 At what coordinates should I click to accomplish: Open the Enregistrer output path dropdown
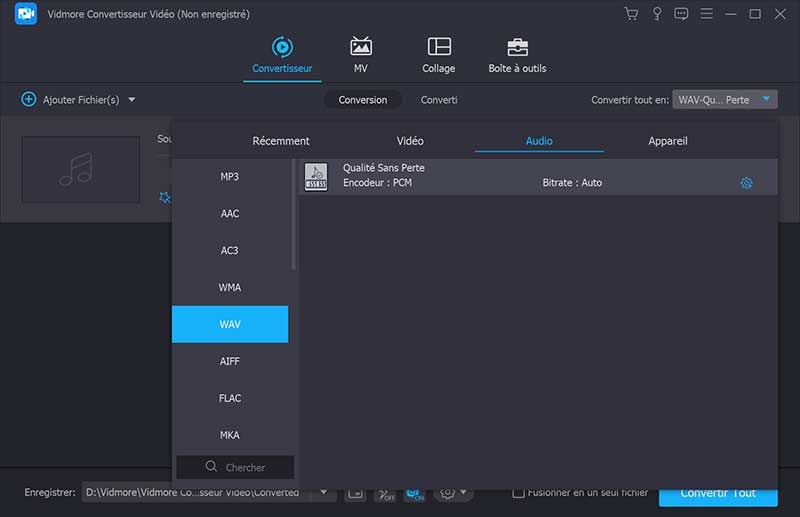pyautogui.click(x=323, y=493)
